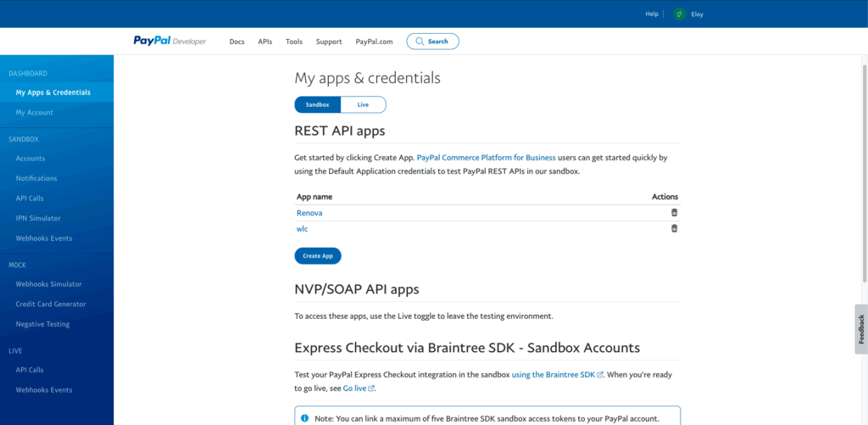Switch to Live environment toggle

(363, 104)
